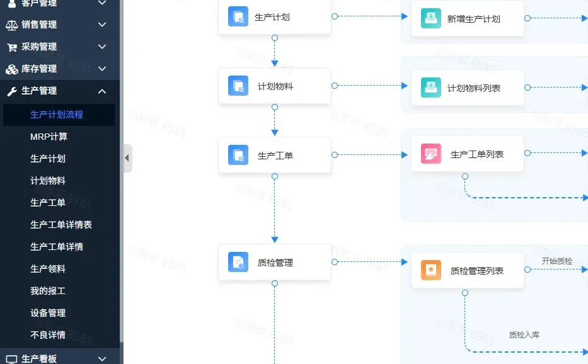Click the orange star icon on 质检管理列表 node
Screen dimensions: 588x364
point(430,270)
